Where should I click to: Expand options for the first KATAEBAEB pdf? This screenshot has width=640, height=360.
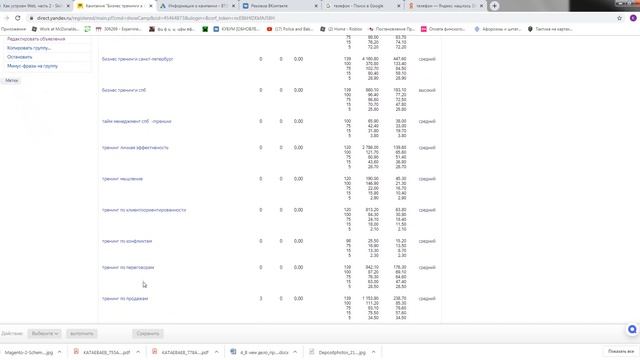pyautogui.click(x=138, y=352)
